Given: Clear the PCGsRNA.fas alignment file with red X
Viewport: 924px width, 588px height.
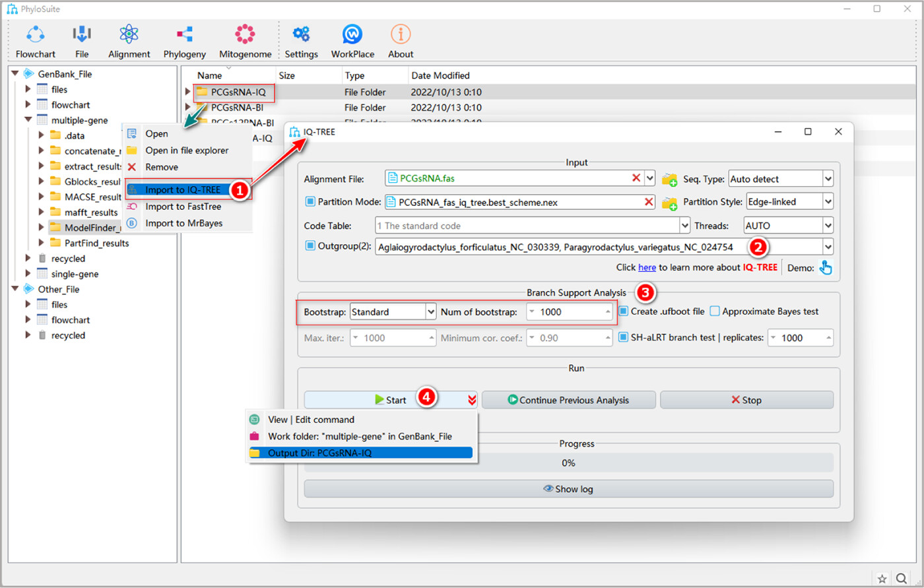Looking at the screenshot, I should [636, 178].
